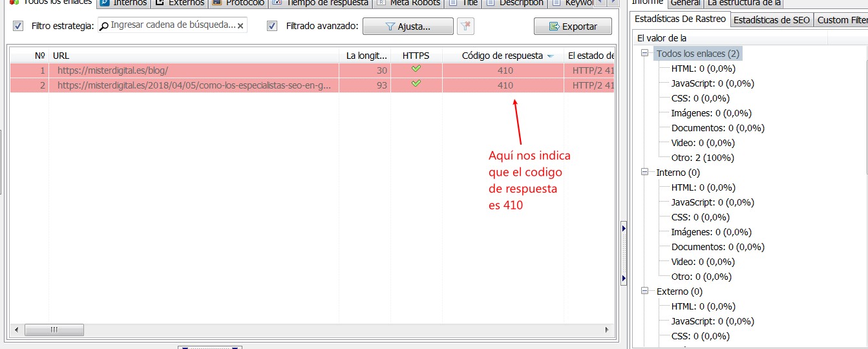Select HTML: 0 (0,0%) under Todos los enlaces

[703, 69]
